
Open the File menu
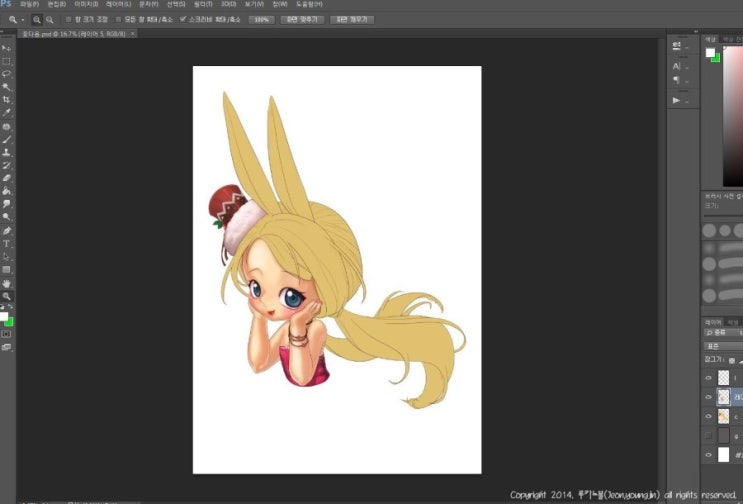click(x=29, y=4)
